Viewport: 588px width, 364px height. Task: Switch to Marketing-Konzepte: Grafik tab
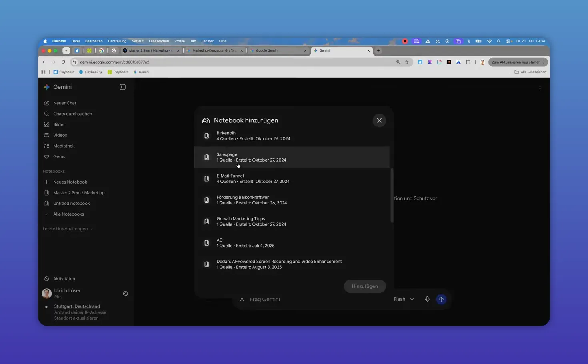(215, 51)
